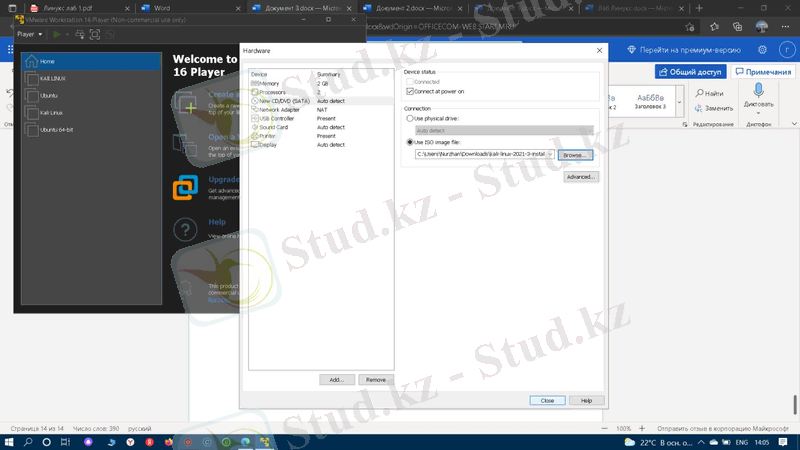Switch to the Линукс лаб 1.pdf browser tab
Viewport: 800px width, 450px height.
(x=72, y=8)
